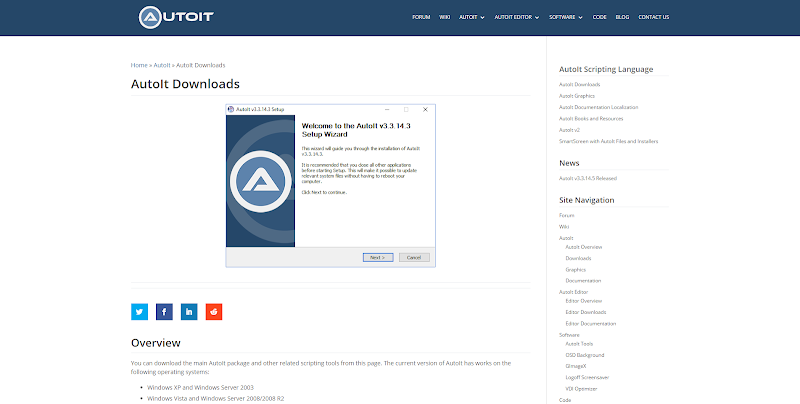Click 'Windows XP and Windows Server 2003' item
Screen dimensions: 800x404
coord(201,388)
